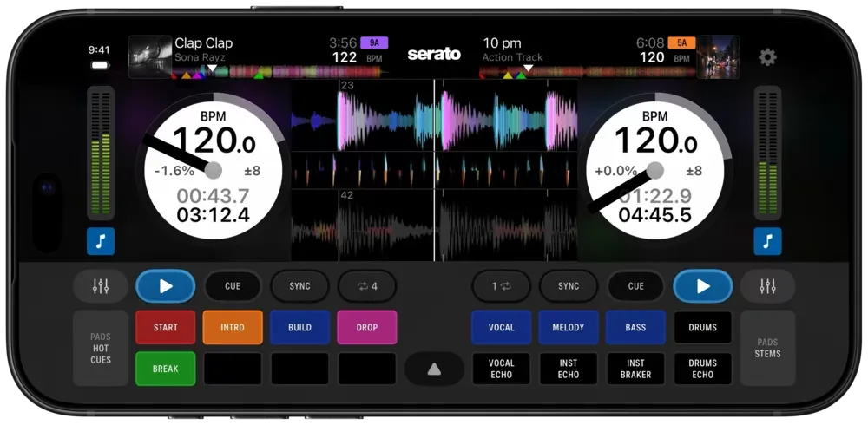
Task: Activate the VOCAL ECHO effect pad
Action: pos(501,369)
